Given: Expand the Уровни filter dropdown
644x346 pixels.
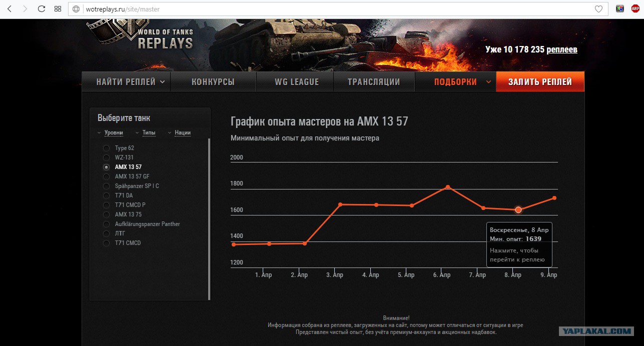Looking at the screenshot, I should point(110,132).
